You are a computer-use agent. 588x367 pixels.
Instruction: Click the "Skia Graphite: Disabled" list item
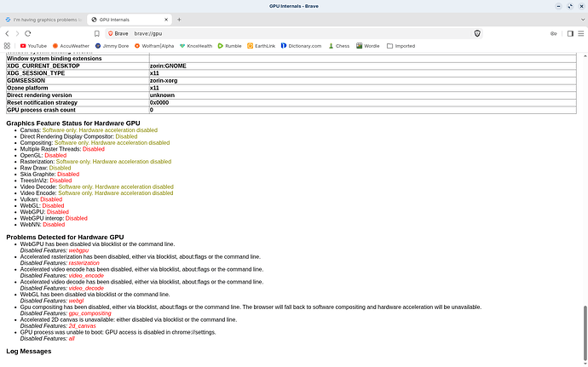coord(49,175)
